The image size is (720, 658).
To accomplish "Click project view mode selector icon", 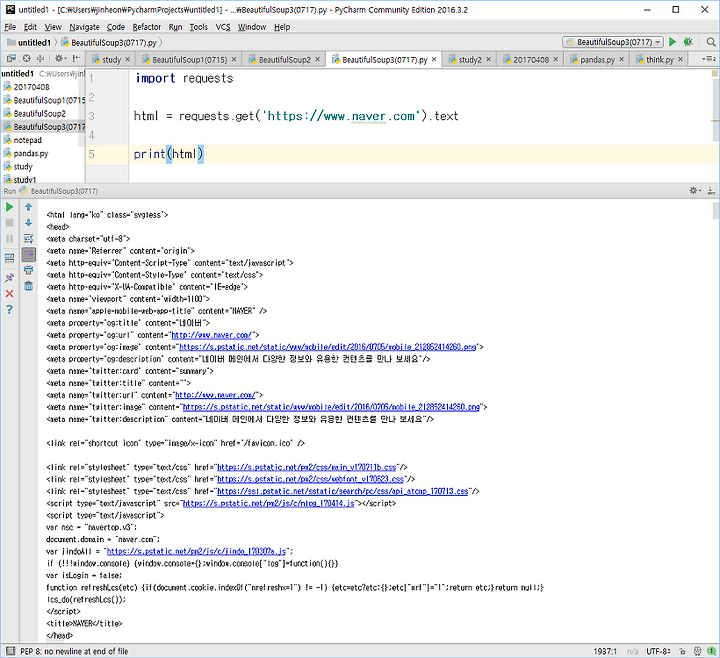I will 11,58.
